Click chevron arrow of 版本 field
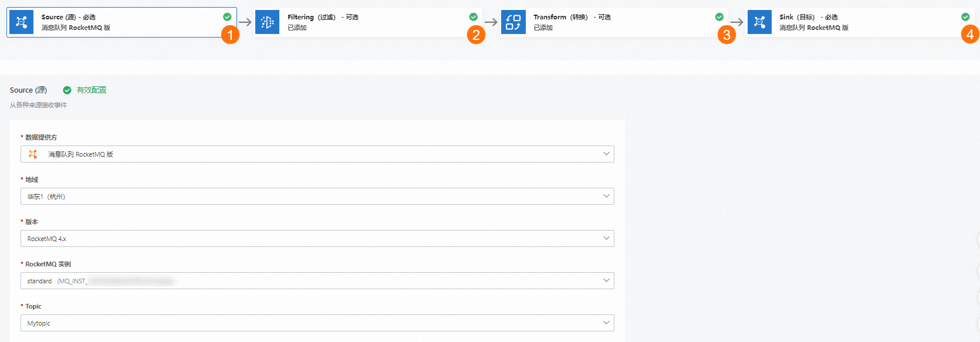 [606, 238]
